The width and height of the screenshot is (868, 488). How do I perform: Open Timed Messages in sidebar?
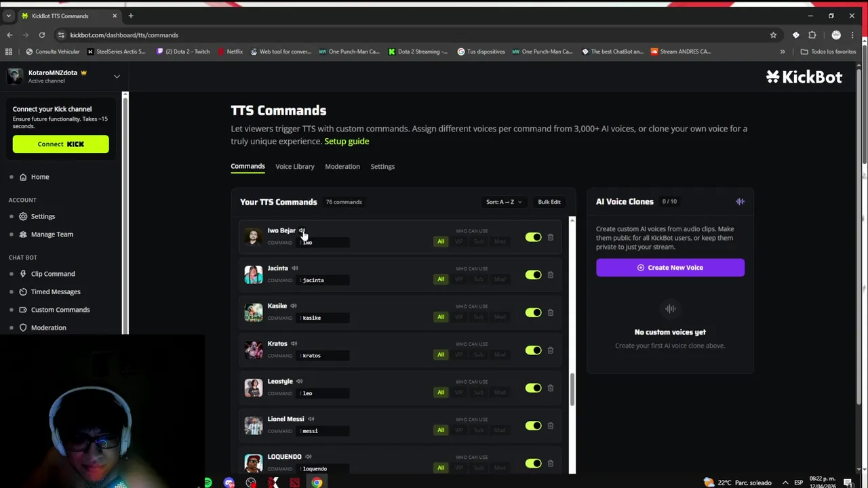point(56,291)
